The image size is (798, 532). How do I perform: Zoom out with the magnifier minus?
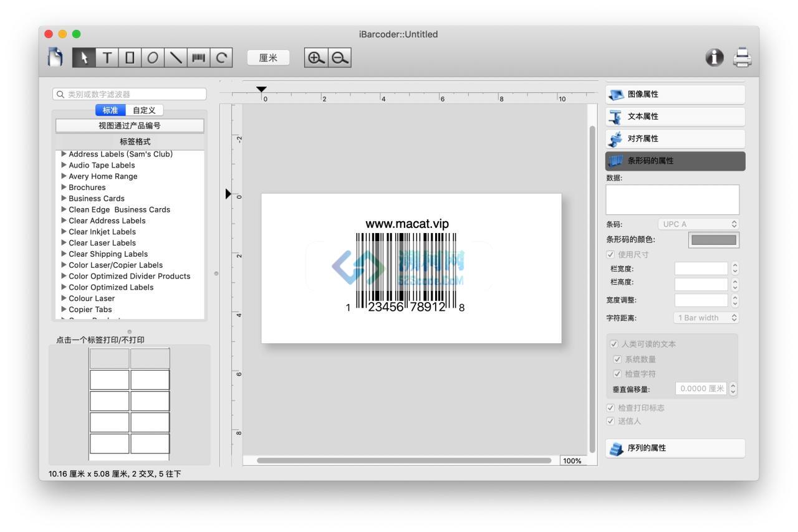(339, 58)
